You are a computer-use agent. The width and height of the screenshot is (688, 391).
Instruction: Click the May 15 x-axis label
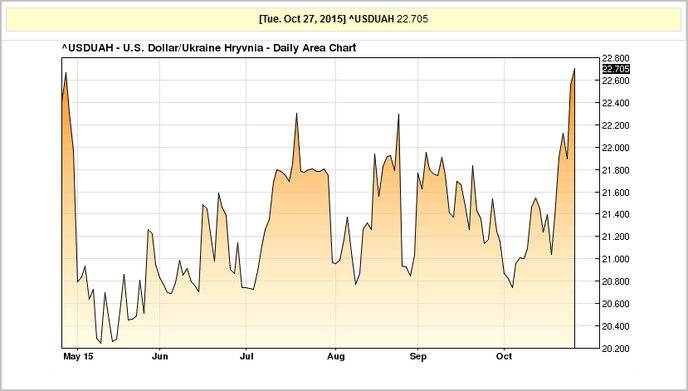click(x=78, y=356)
